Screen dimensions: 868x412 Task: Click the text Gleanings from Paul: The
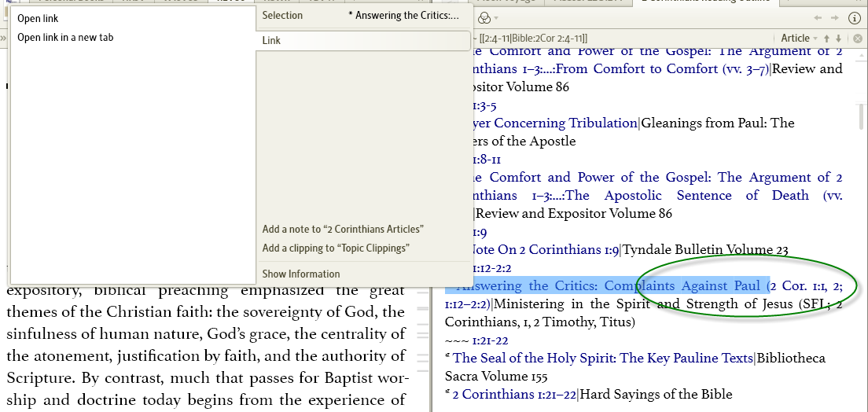(x=718, y=123)
